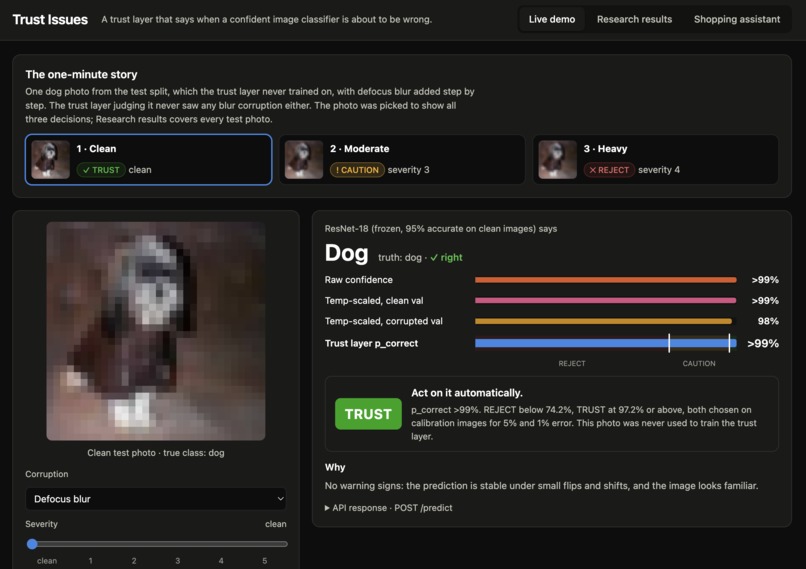The width and height of the screenshot is (806, 569).
Task: Click the Trust Issues title
Action: [50, 20]
